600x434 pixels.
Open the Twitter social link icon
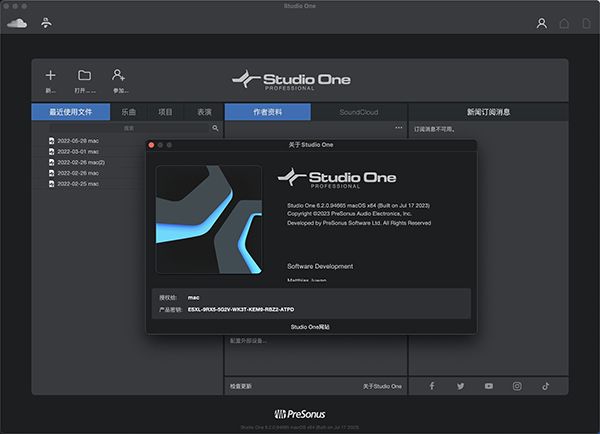460,386
